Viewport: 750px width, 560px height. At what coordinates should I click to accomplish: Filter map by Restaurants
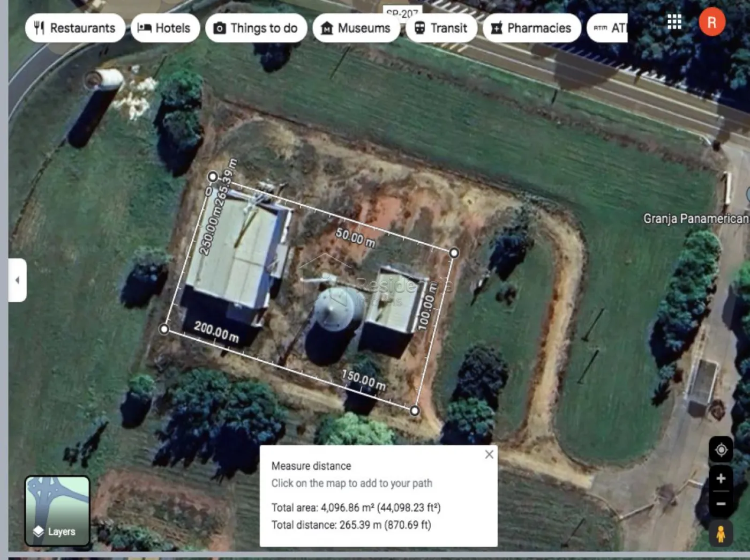tap(75, 28)
